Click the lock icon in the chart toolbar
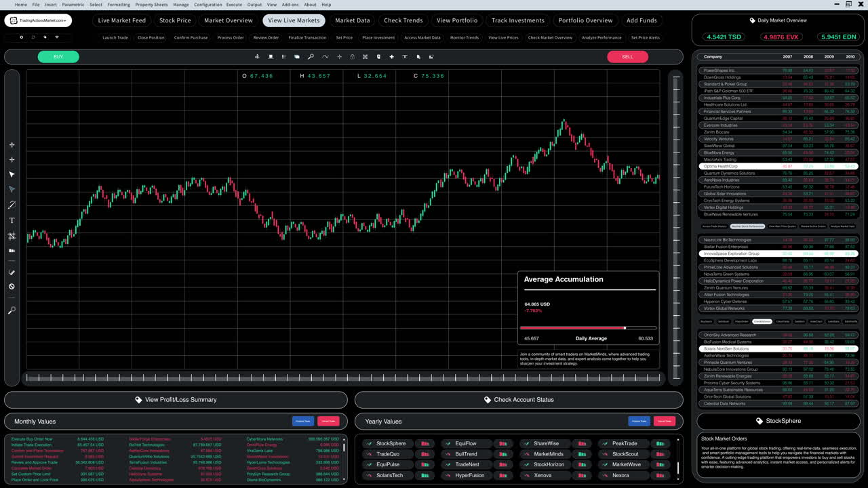Image resolution: width=868 pixels, height=488 pixels. [x=353, y=56]
